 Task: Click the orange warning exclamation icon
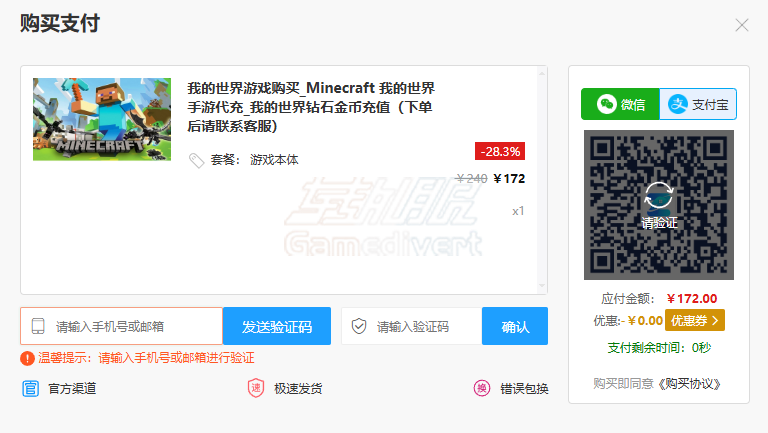pos(27,359)
